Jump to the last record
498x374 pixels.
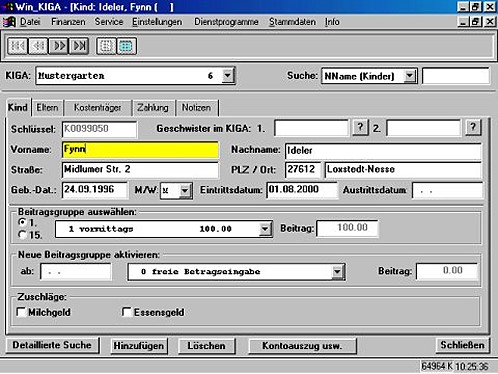pos(79,46)
